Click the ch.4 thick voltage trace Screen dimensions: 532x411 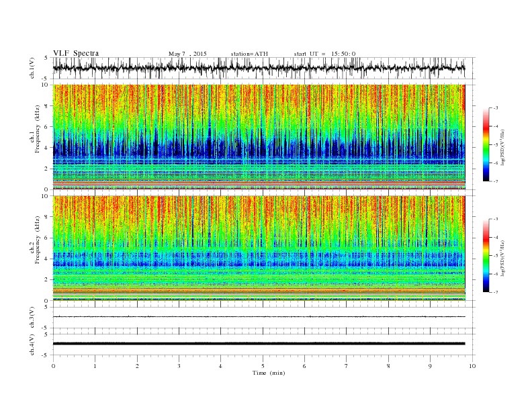click(259, 344)
